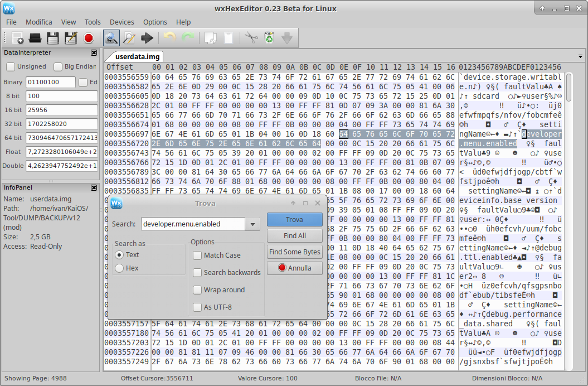588x386 pixels.
Task: Open the Tools menu
Action: pyautogui.click(x=93, y=22)
